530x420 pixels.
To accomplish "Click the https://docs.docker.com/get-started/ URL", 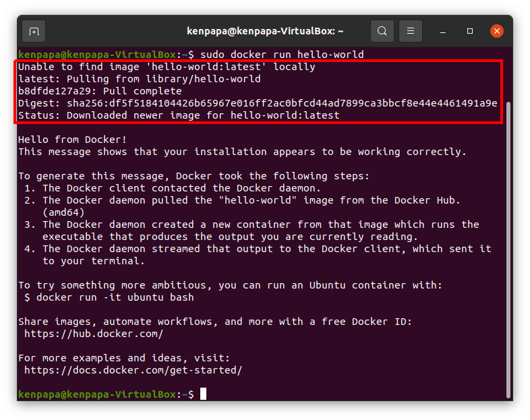I will click(134, 370).
